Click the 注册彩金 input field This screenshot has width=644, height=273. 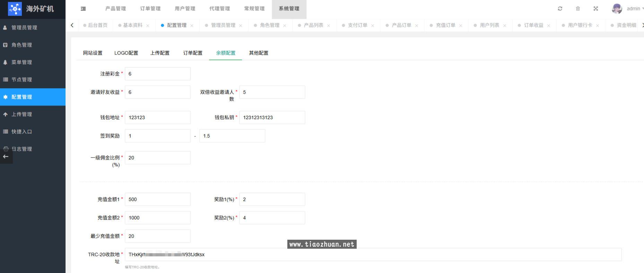[x=158, y=74]
